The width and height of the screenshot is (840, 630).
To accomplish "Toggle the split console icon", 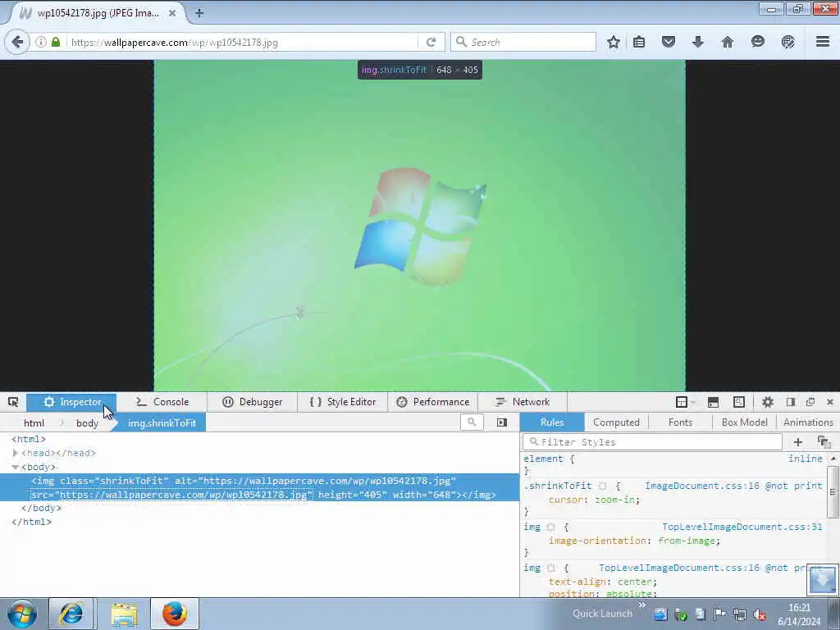I will 713,402.
